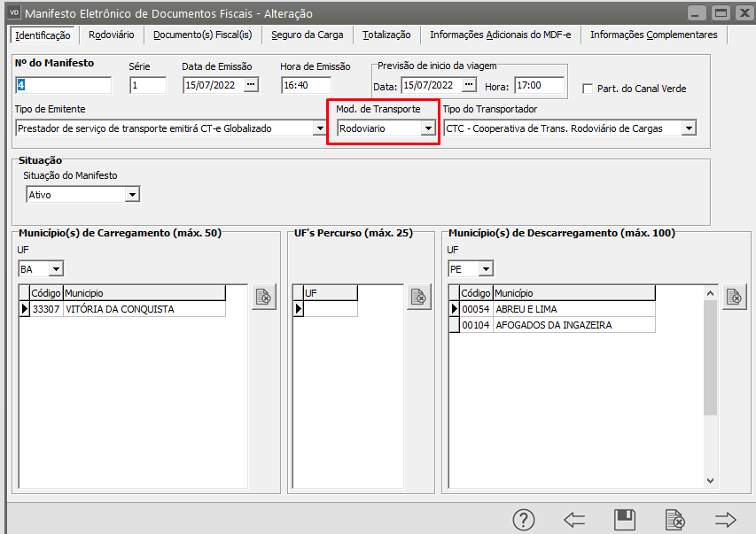The height and width of the screenshot is (534, 756).
Task: Switch to the Rodoviário tab
Action: pyautogui.click(x=111, y=35)
